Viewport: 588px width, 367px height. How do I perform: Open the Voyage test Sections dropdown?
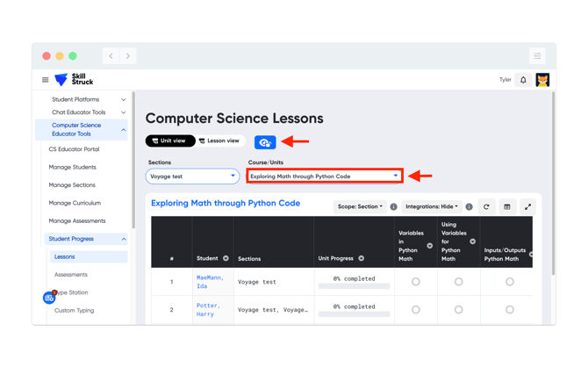point(192,176)
